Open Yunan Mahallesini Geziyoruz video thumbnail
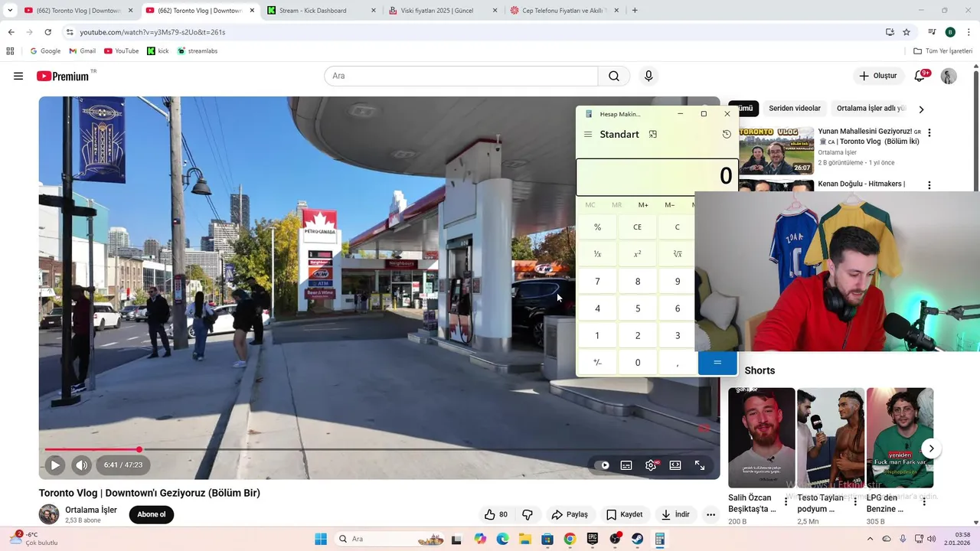Screen dimensions: 980x551 [776, 150]
